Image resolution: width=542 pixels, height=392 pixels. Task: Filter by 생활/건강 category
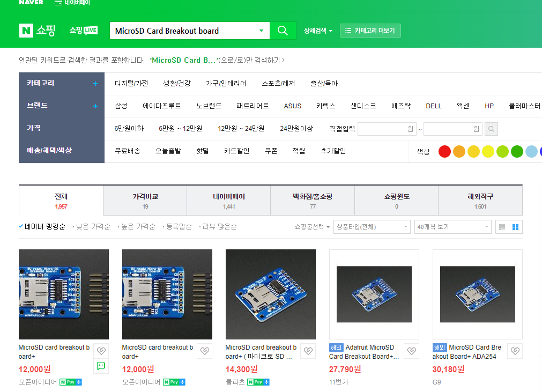click(x=177, y=83)
